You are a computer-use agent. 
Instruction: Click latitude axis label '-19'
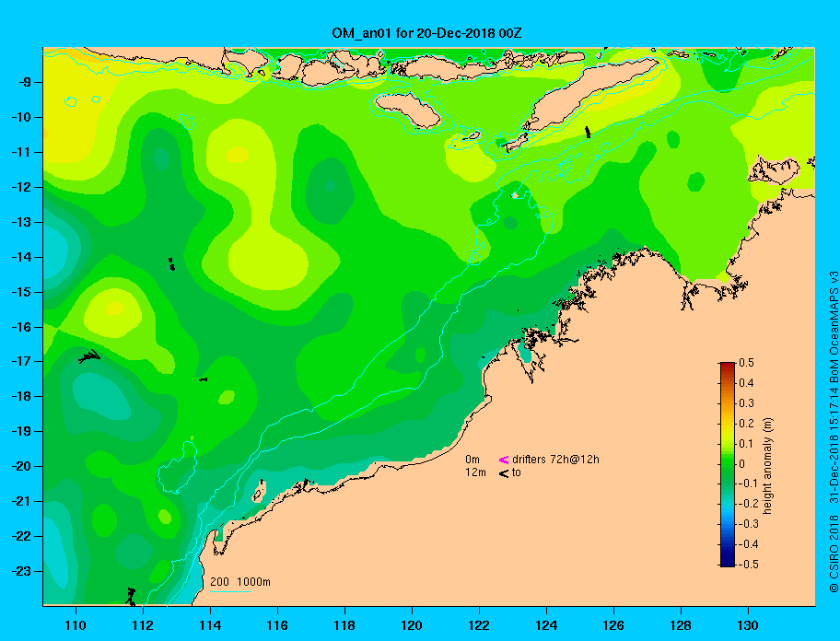(x=21, y=432)
